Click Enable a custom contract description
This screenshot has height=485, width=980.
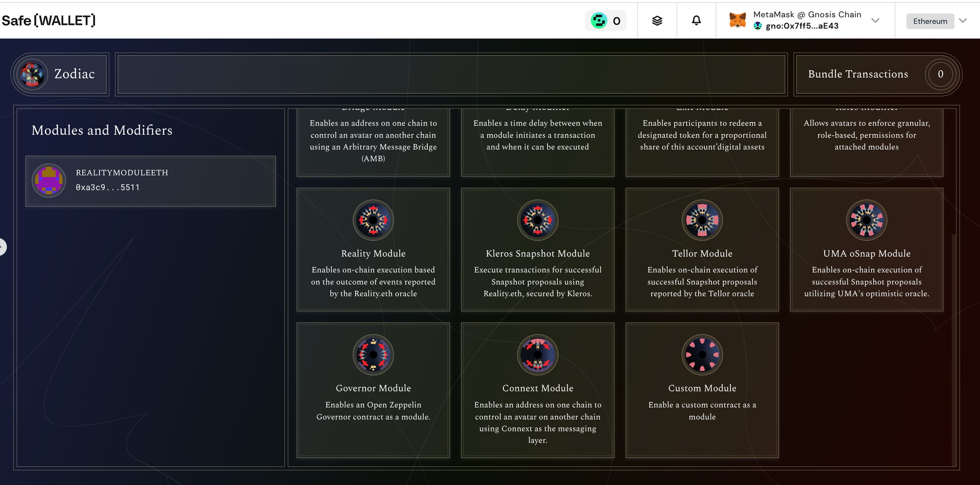point(702,410)
